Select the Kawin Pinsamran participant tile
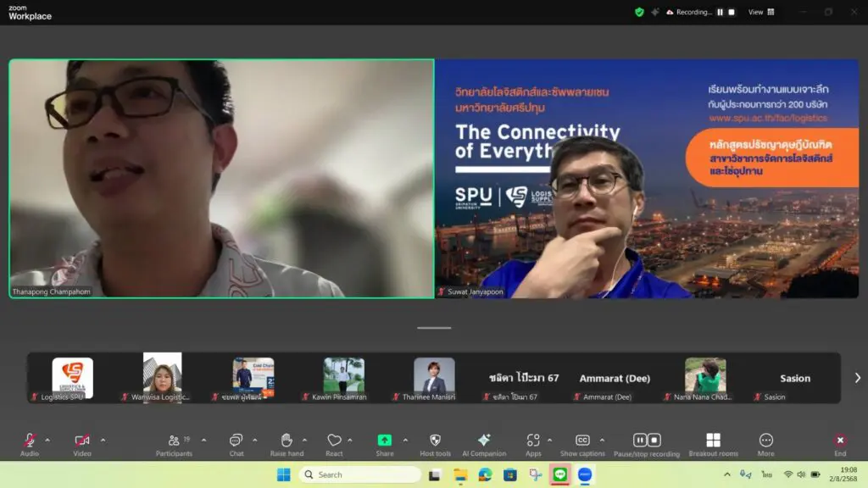 344,378
